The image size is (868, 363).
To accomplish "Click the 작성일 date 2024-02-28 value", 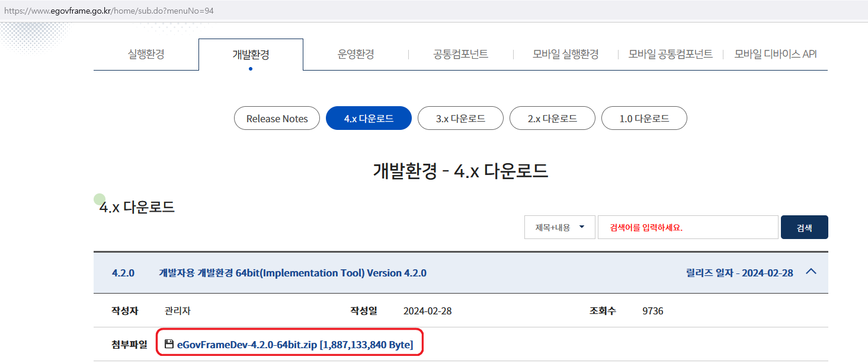I will click(427, 311).
